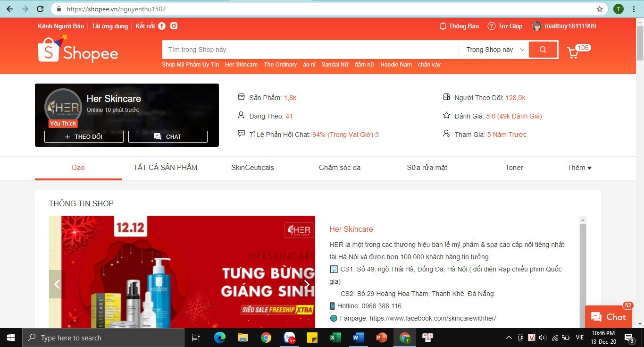Click the browser address bar URL

(x=116, y=9)
